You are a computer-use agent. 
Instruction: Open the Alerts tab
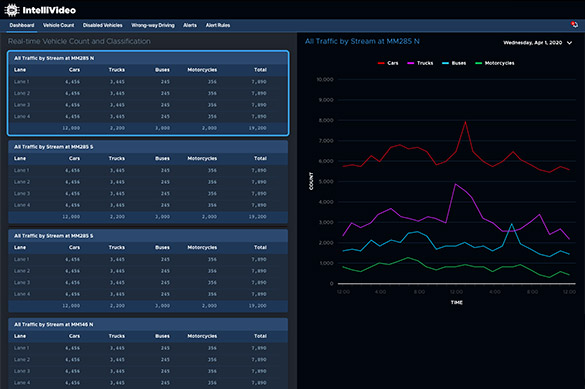coord(190,25)
